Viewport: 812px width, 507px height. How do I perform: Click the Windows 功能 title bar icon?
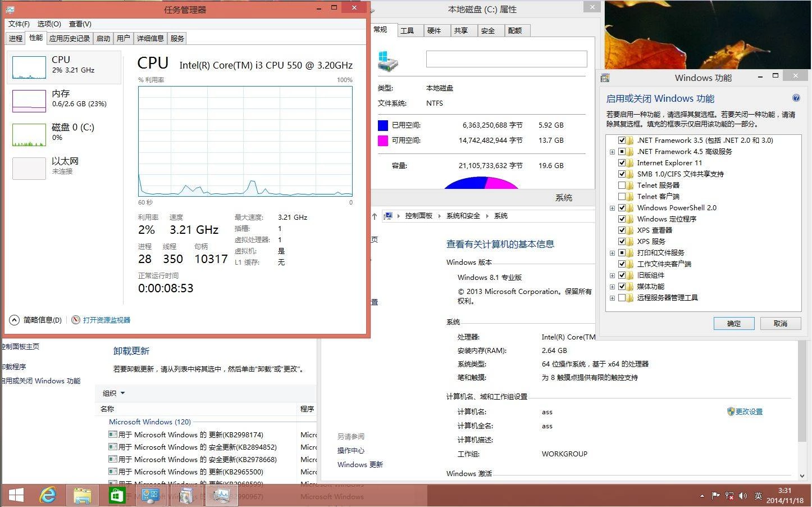605,78
